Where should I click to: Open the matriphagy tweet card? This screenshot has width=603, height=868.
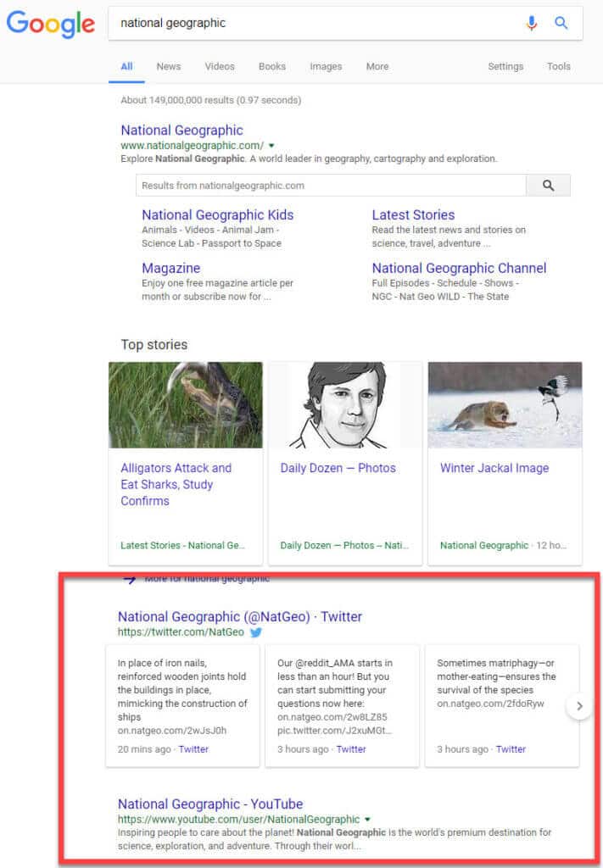point(502,706)
